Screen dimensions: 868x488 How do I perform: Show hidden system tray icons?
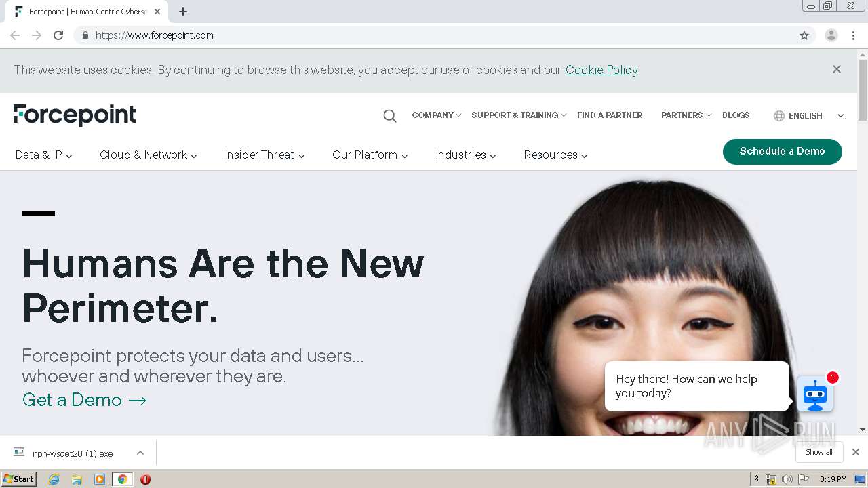[757, 479]
